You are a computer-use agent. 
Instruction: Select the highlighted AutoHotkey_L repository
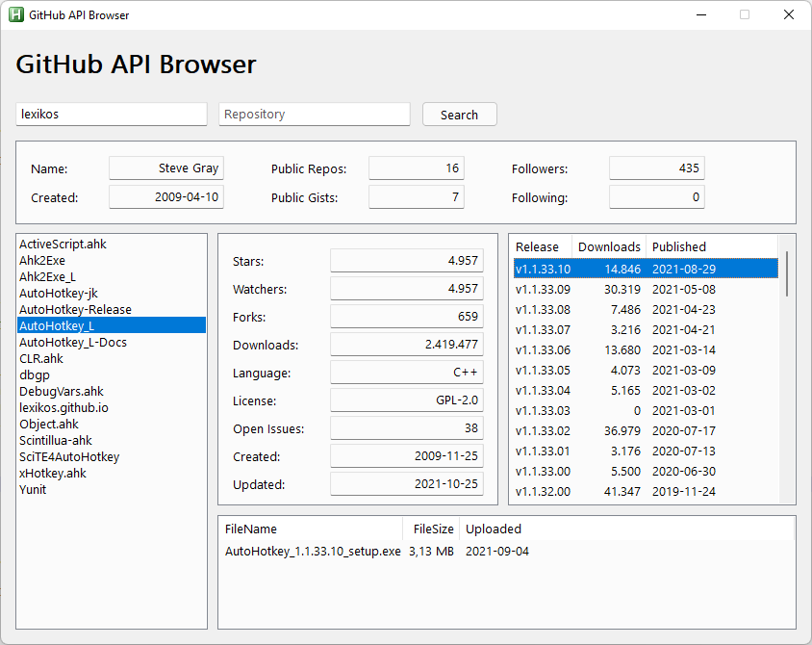coord(112,325)
